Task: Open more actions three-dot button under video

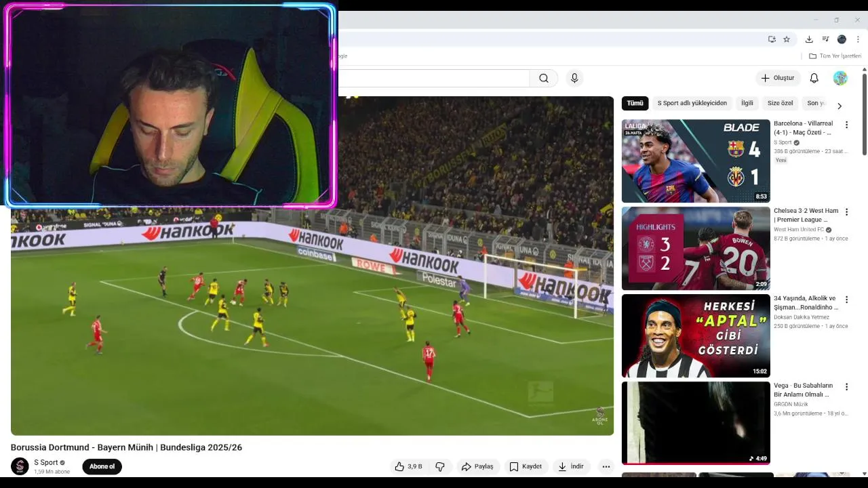Action: [x=606, y=466]
